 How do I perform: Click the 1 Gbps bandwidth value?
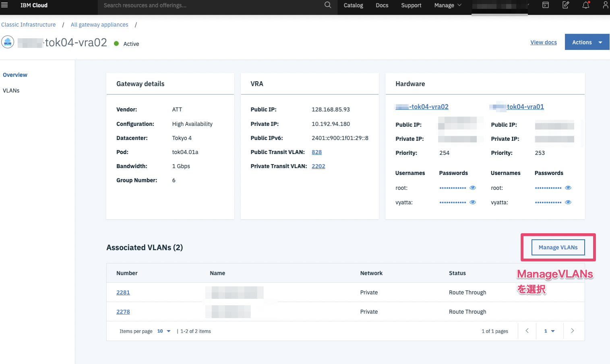[x=181, y=166]
